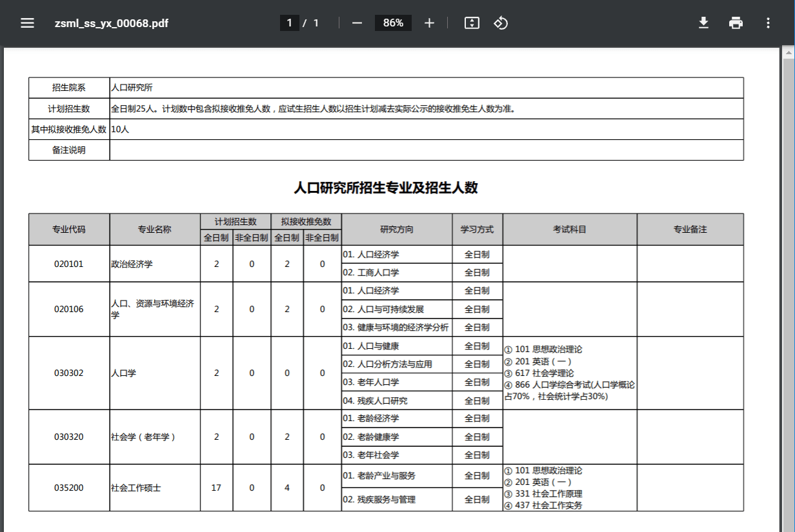This screenshot has height=532, width=795.
Task: Click the zoom out minus button
Action: 357,23
